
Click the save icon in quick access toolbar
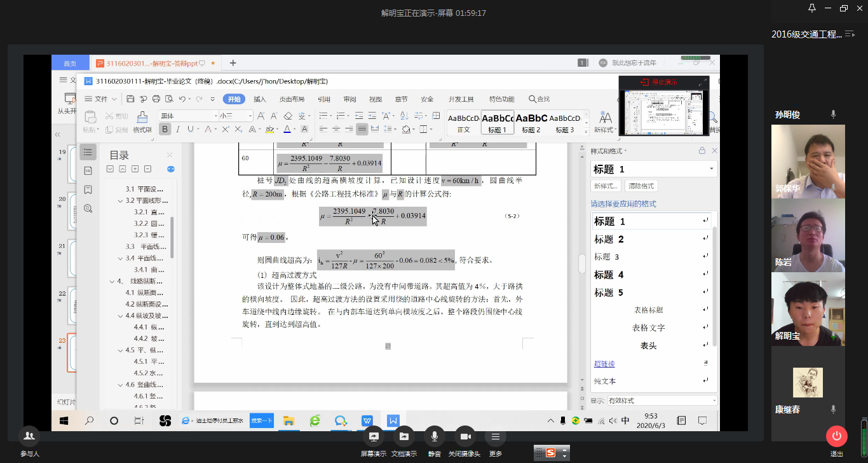[130, 99]
